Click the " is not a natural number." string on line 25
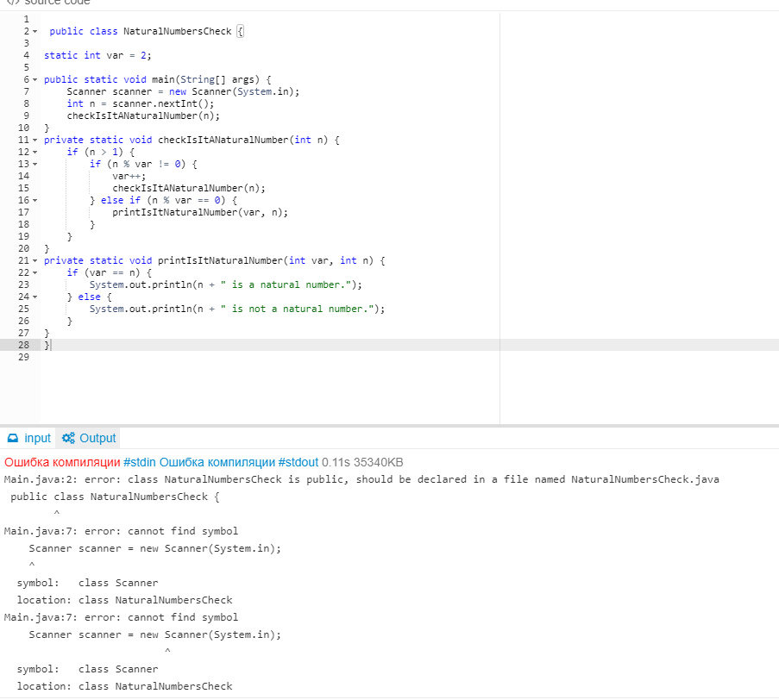The height and width of the screenshot is (700, 779). pyautogui.click(x=297, y=309)
